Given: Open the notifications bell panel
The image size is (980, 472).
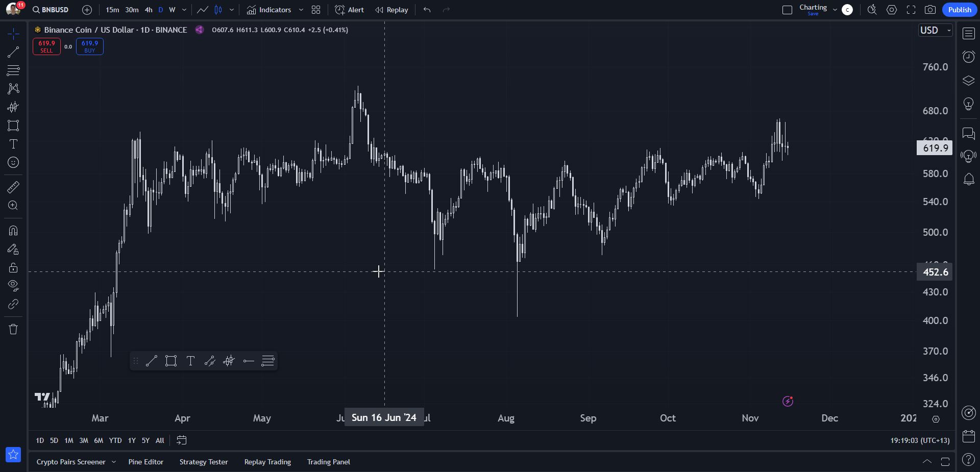Looking at the screenshot, I should tap(969, 179).
